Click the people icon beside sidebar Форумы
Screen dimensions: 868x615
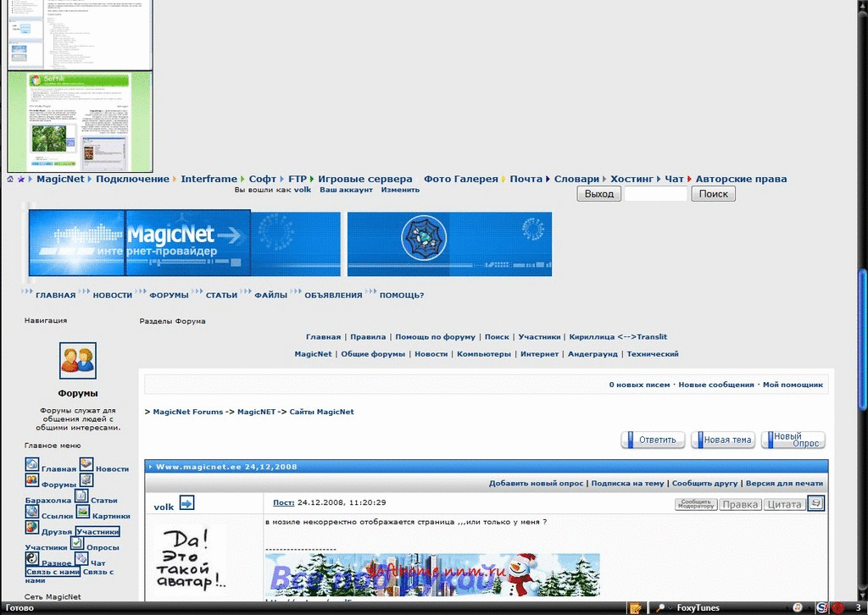pos(31,480)
